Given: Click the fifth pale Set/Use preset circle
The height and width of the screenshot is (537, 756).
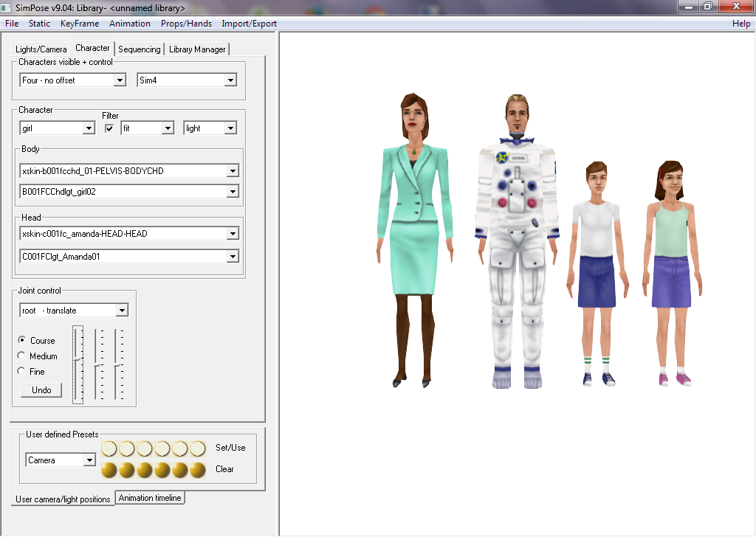Looking at the screenshot, I should coord(180,448).
